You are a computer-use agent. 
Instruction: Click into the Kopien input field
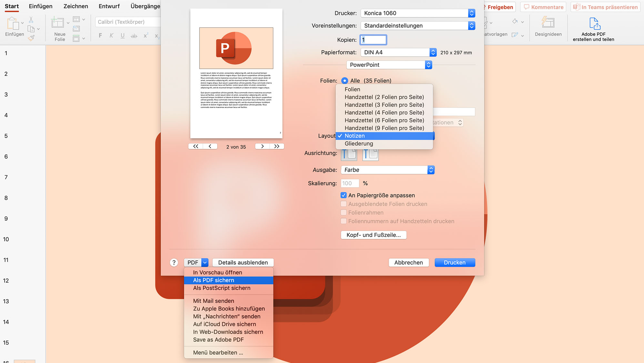click(373, 40)
